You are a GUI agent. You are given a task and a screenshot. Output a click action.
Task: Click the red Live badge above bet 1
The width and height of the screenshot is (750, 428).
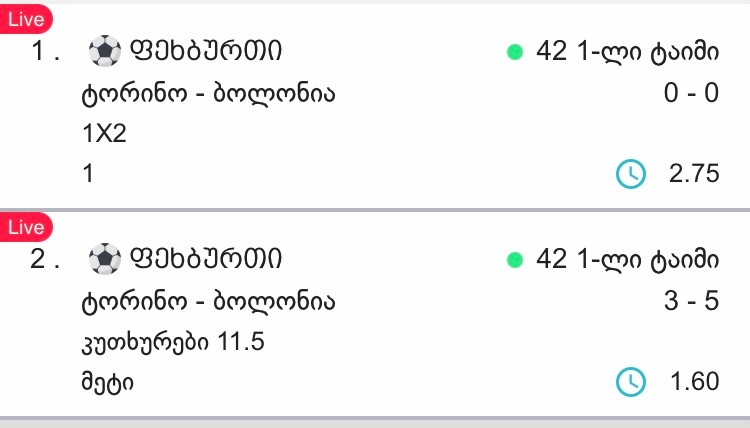(x=26, y=19)
